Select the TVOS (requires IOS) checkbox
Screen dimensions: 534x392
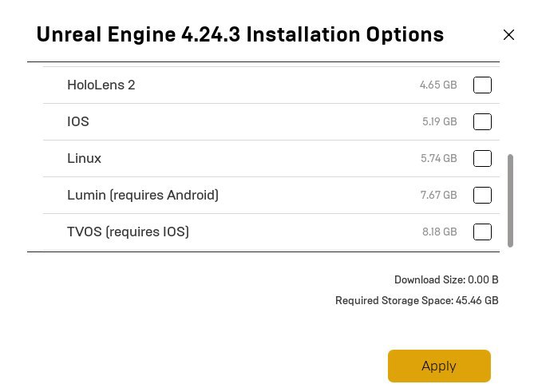click(482, 232)
